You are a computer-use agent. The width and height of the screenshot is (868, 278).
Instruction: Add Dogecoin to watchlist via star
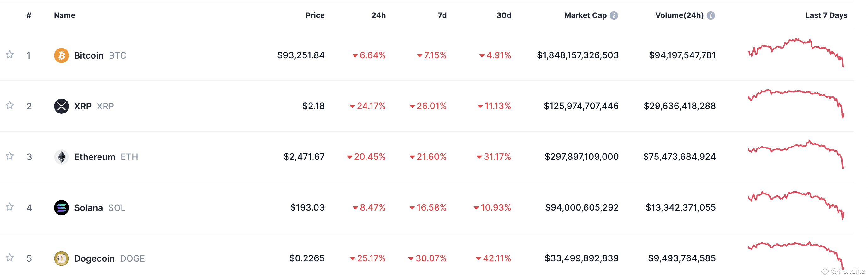tap(10, 258)
